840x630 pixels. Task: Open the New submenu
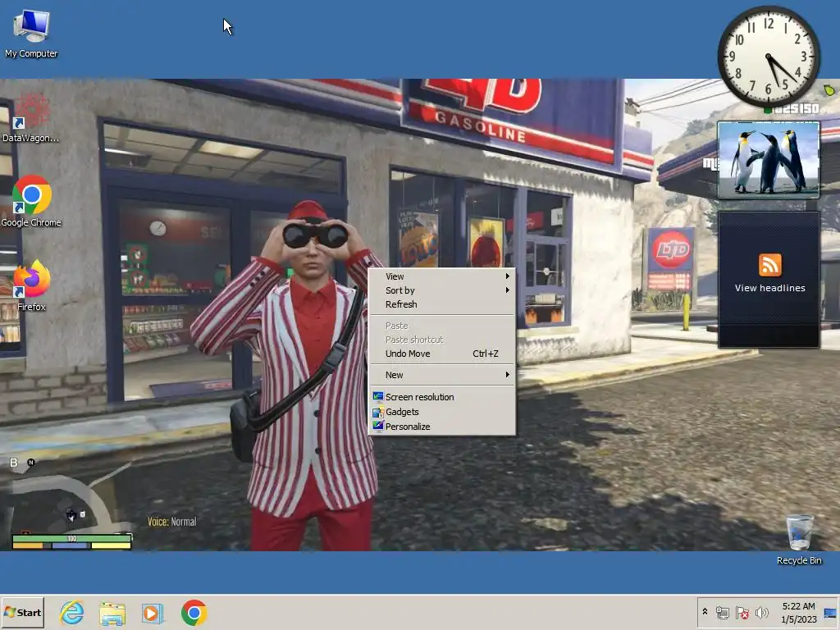pyautogui.click(x=442, y=375)
